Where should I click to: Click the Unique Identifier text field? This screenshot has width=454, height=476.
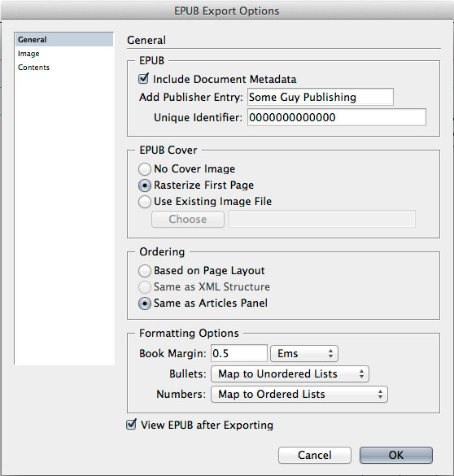(x=337, y=117)
